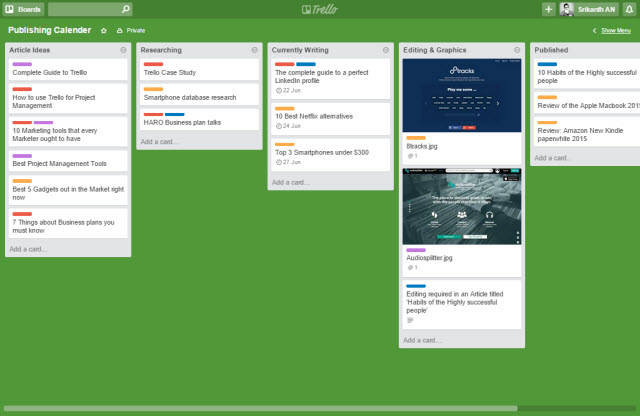Open the Audiosplitter screenshot thumbnail

click(x=462, y=206)
